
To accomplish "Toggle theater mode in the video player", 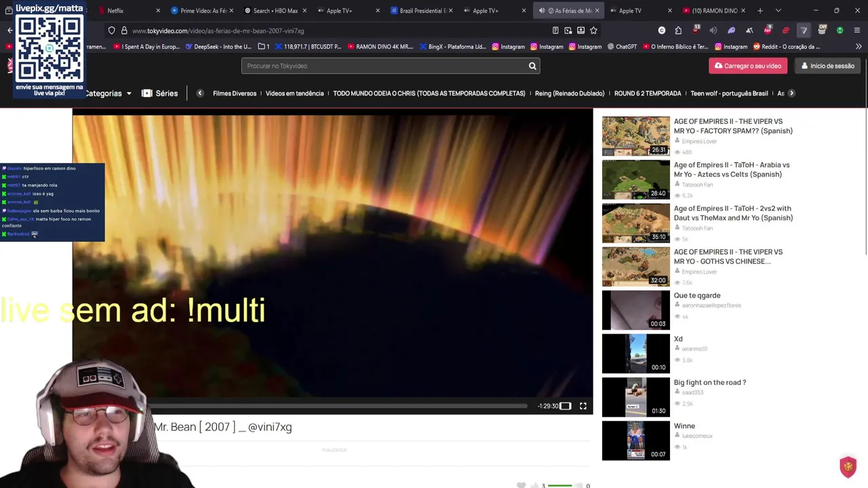I will click(565, 406).
